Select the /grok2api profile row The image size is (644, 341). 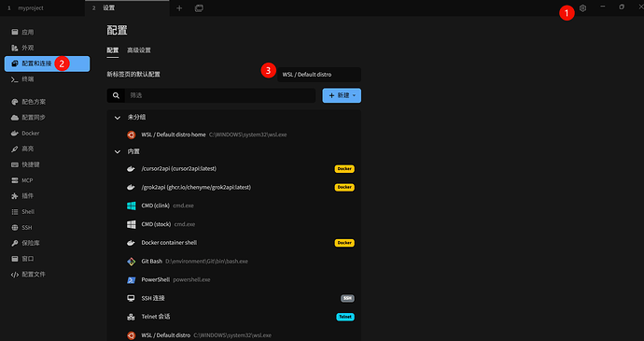click(234, 187)
